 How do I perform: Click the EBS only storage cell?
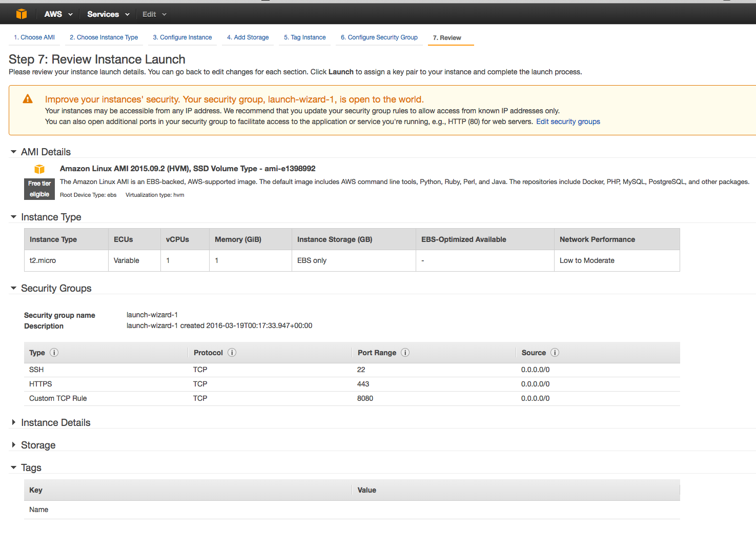(354, 260)
